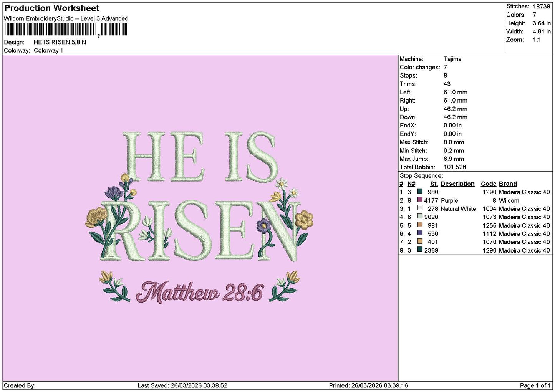Click the Trims value 43
The height and width of the screenshot is (392, 555).
(x=447, y=84)
